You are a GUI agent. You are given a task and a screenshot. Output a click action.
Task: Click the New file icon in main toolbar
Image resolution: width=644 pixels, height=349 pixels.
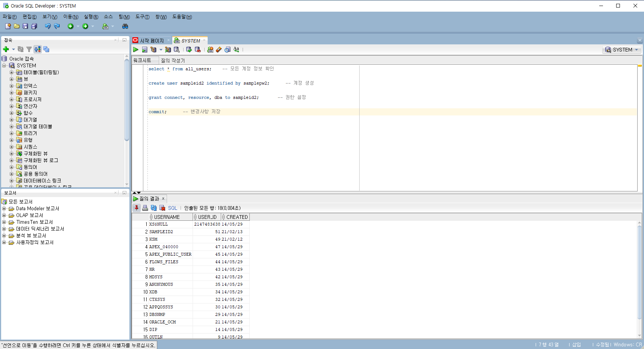[8, 26]
